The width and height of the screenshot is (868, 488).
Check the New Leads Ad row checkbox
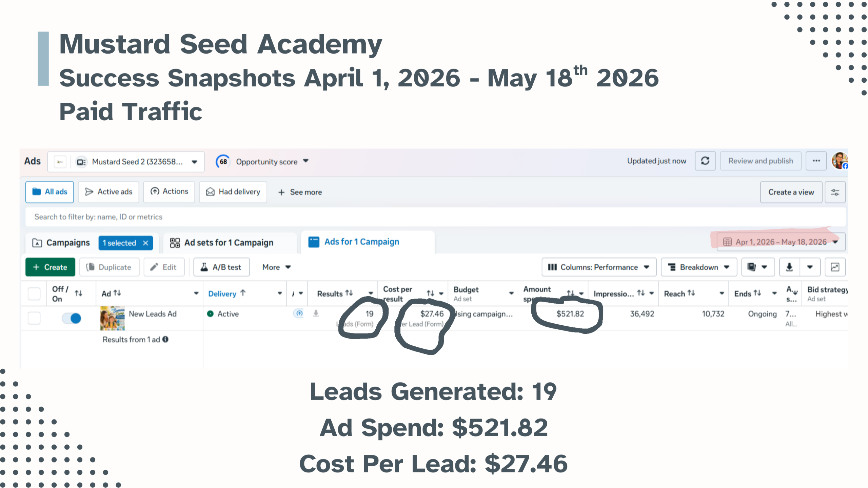(x=34, y=318)
